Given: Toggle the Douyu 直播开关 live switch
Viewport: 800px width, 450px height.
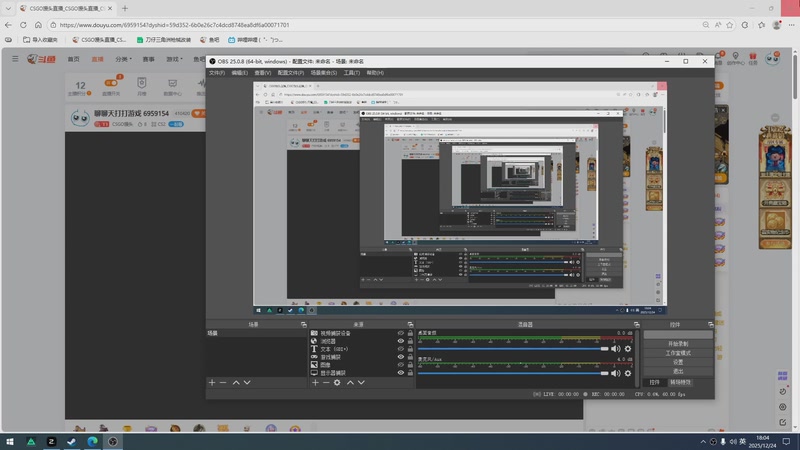Looking at the screenshot, I should tap(111, 83).
